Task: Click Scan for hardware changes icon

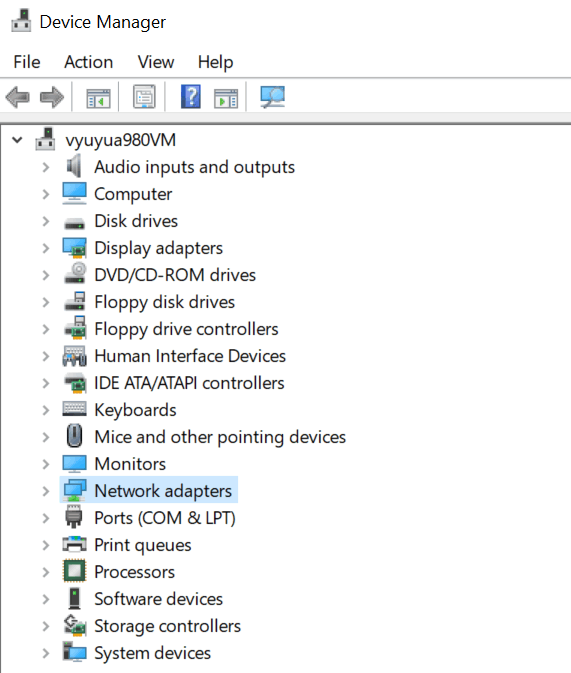Action: click(273, 97)
